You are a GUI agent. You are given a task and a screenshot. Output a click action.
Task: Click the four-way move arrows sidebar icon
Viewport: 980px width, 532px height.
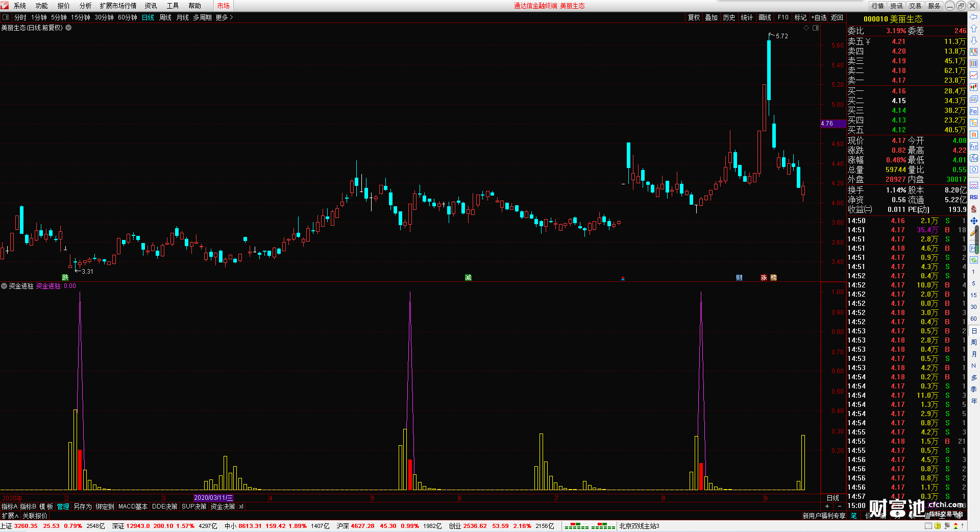point(973,221)
